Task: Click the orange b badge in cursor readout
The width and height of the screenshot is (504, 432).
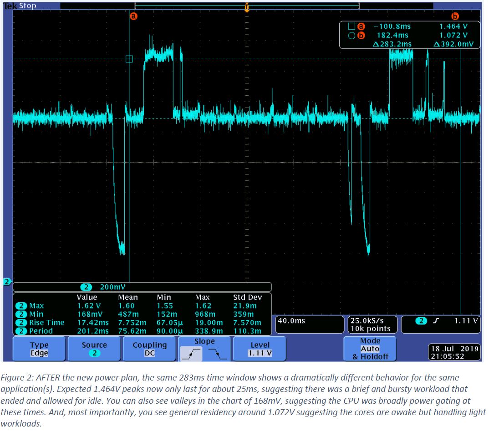Action: tap(361, 36)
